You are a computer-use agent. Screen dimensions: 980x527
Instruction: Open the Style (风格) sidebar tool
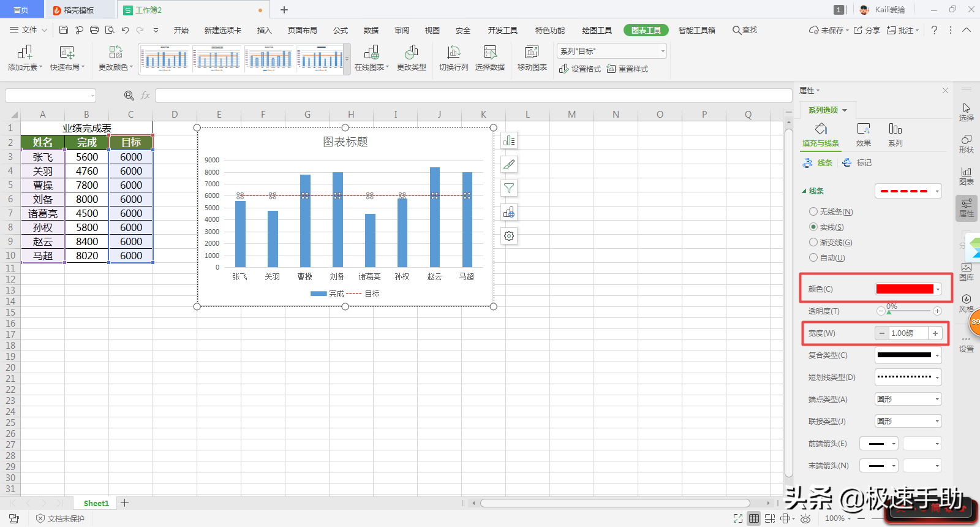coord(967,304)
